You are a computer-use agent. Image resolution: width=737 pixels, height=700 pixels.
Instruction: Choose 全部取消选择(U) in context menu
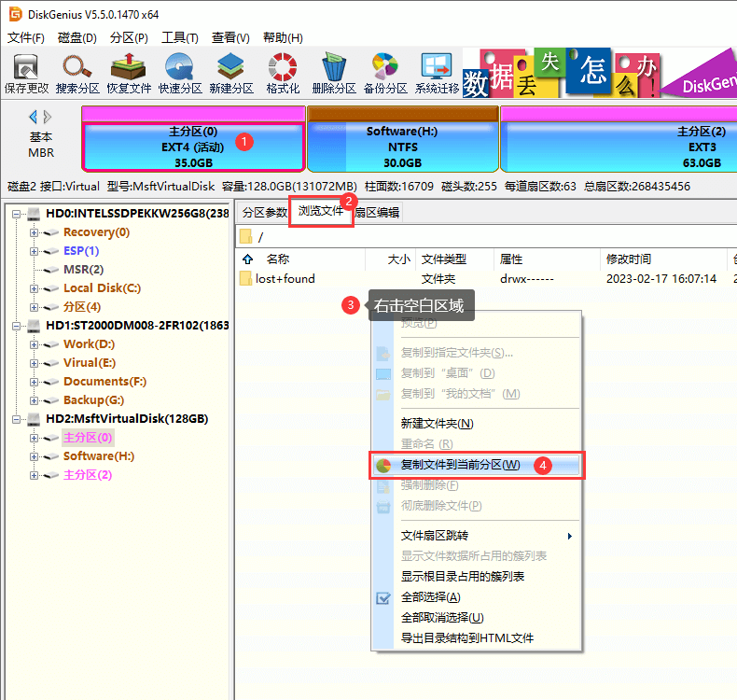pos(476,618)
